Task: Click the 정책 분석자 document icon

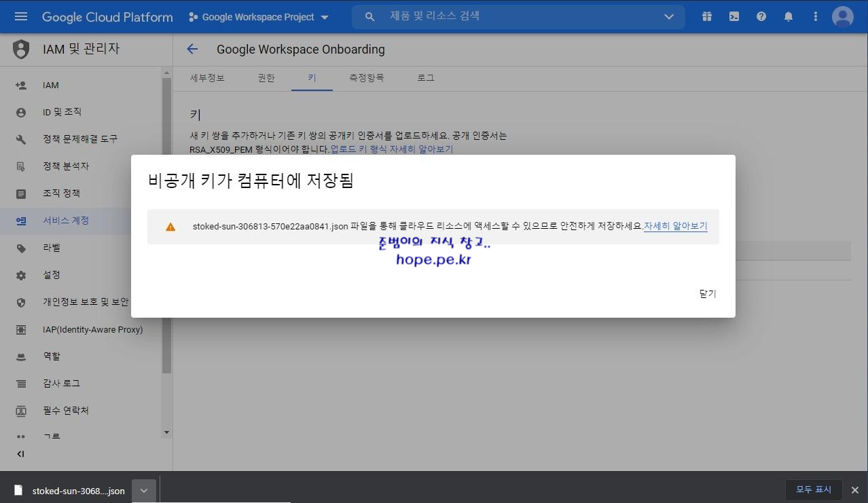Action: (21, 166)
